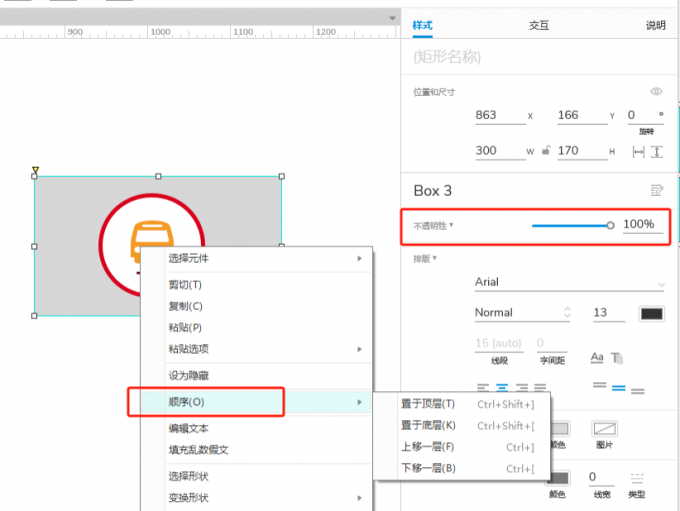Click the opacity value field showing 100%

point(643,224)
